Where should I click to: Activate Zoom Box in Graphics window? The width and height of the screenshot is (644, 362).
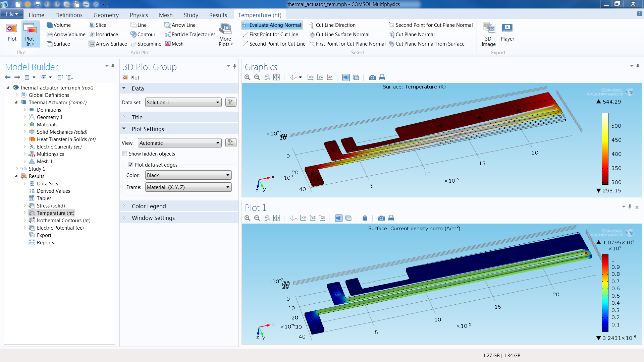pyautogui.click(x=267, y=77)
